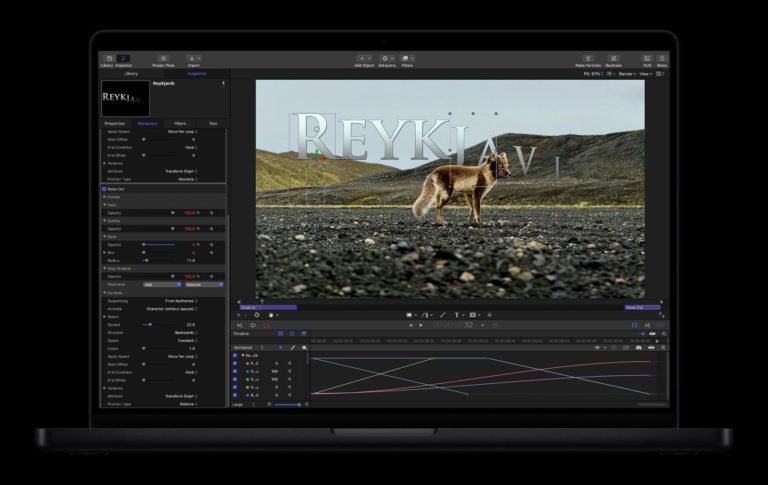768x485 pixels.
Task: Adjust the Spread slider
Action: (158, 324)
